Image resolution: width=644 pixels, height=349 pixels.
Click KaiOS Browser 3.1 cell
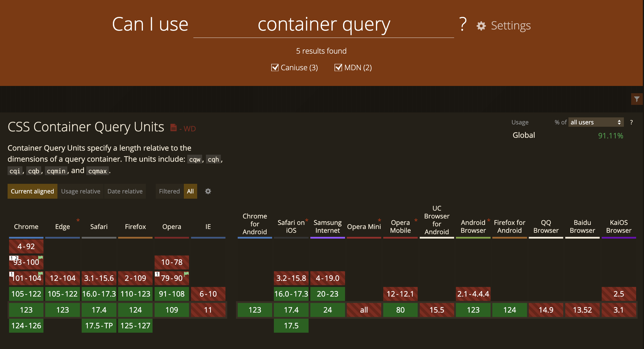coord(619,310)
